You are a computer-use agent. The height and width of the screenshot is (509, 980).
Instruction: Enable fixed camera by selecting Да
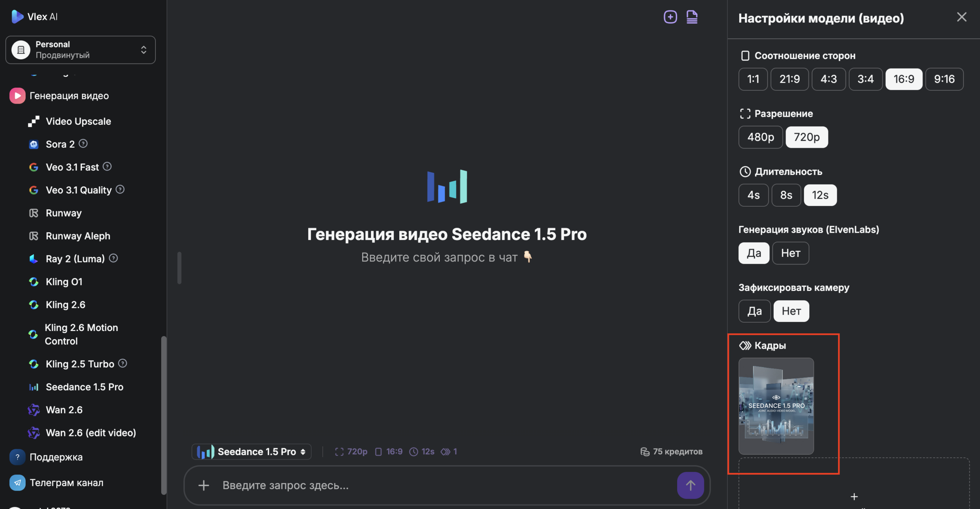pos(754,311)
